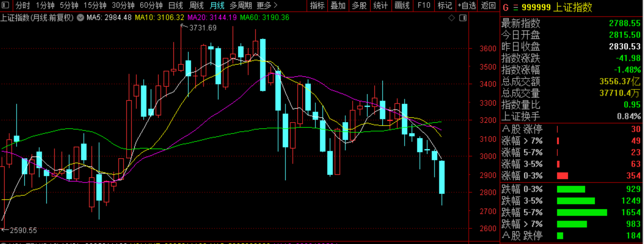Click the MA60: 3190.36 indicator label
This screenshot has width=644, height=244.
pos(265,18)
